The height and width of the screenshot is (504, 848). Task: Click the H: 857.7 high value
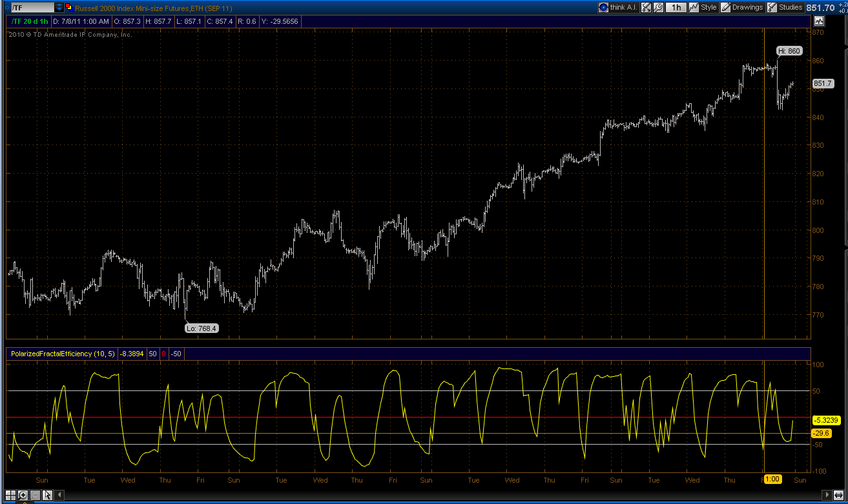[x=159, y=21]
